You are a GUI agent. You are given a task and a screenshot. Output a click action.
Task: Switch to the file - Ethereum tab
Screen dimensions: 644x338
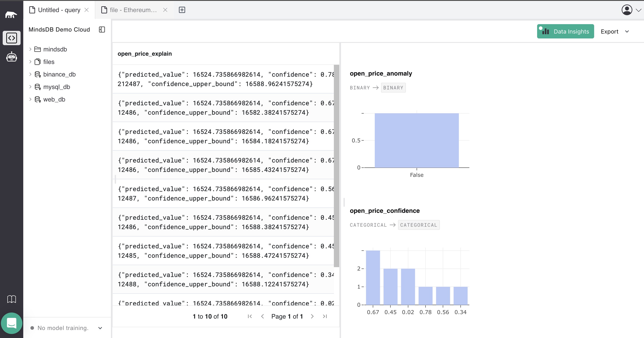click(x=133, y=10)
